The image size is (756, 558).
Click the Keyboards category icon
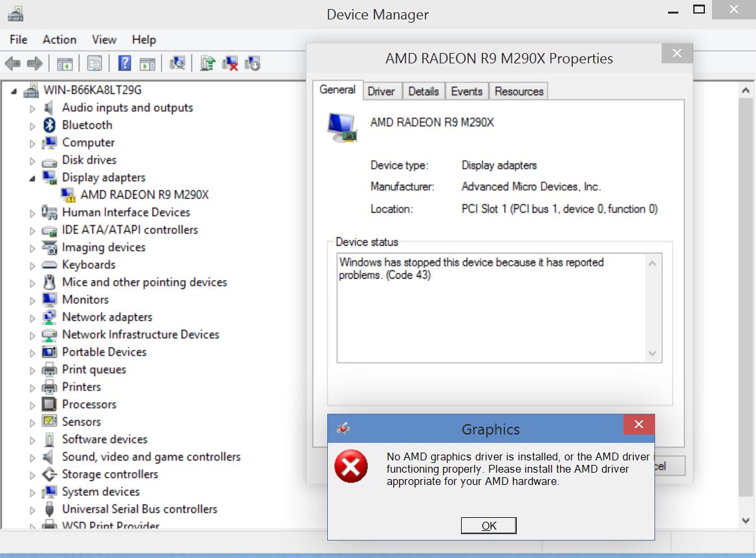tap(49, 264)
